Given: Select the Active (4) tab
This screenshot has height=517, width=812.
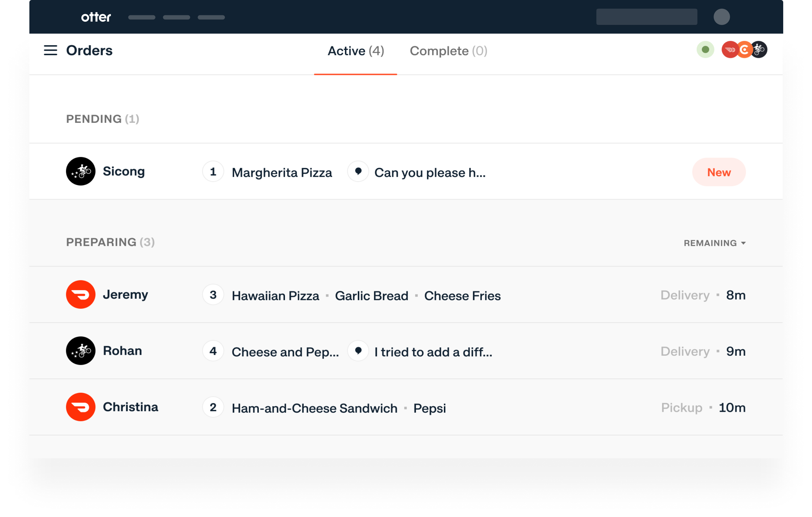Looking at the screenshot, I should [x=355, y=51].
